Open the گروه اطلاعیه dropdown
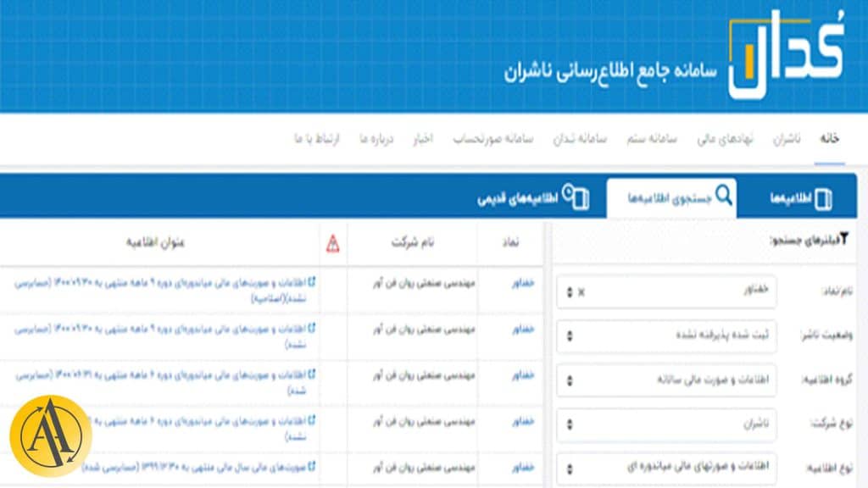 (666, 380)
